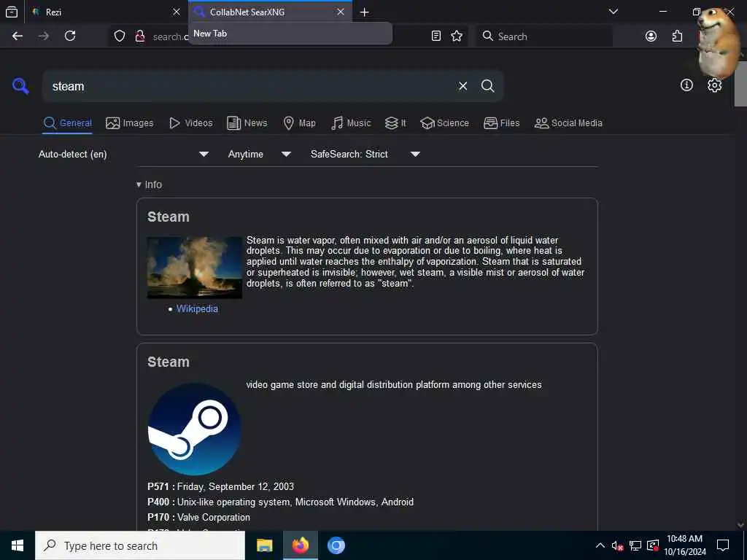Click the scrollbar down arrow

[740, 525]
